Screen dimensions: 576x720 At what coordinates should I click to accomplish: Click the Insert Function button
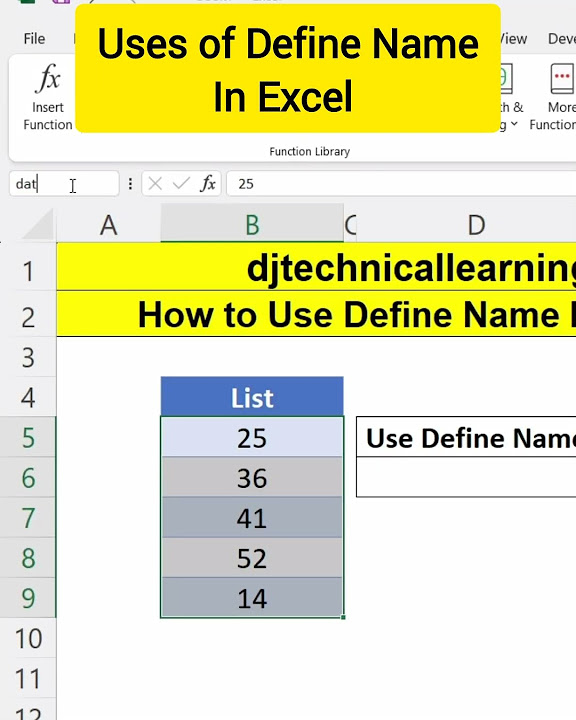click(x=48, y=97)
